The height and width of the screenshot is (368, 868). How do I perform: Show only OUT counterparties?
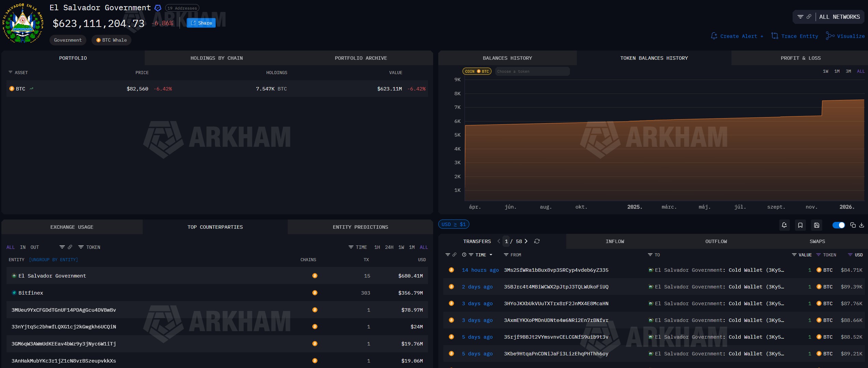(34, 247)
